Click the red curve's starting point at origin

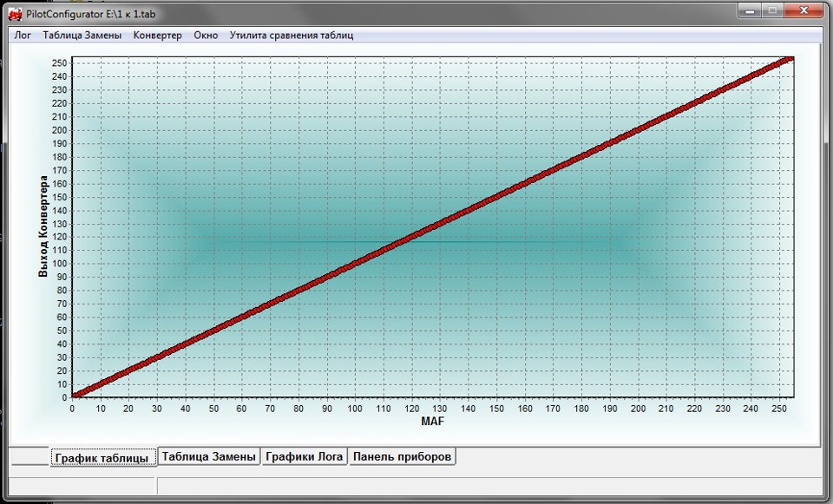point(75,395)
